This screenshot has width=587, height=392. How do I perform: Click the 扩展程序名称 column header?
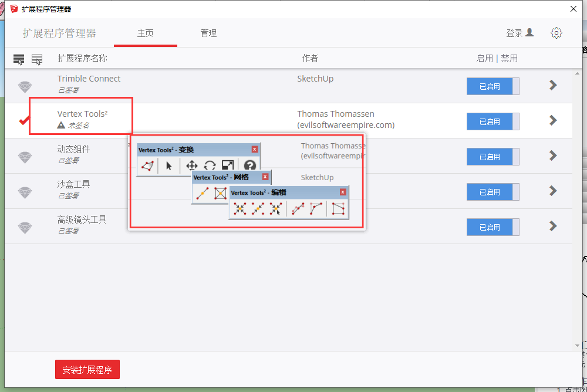(x=82, y=59)
